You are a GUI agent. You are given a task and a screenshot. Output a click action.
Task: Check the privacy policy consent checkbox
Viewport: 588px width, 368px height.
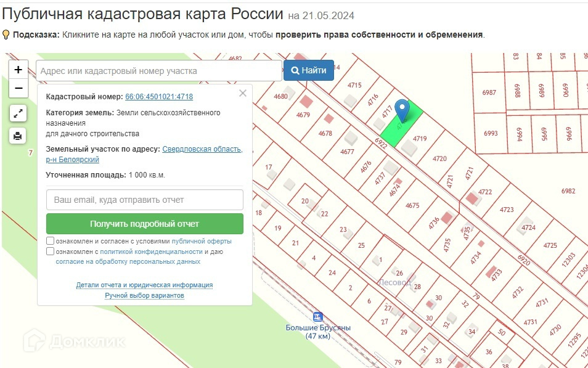(x=51, y=251)
